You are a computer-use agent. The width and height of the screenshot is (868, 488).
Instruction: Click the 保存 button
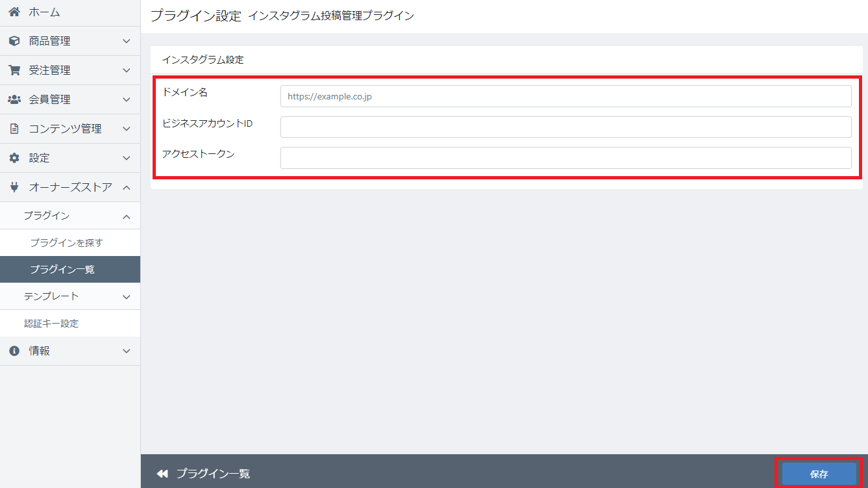tap(819, 474)
